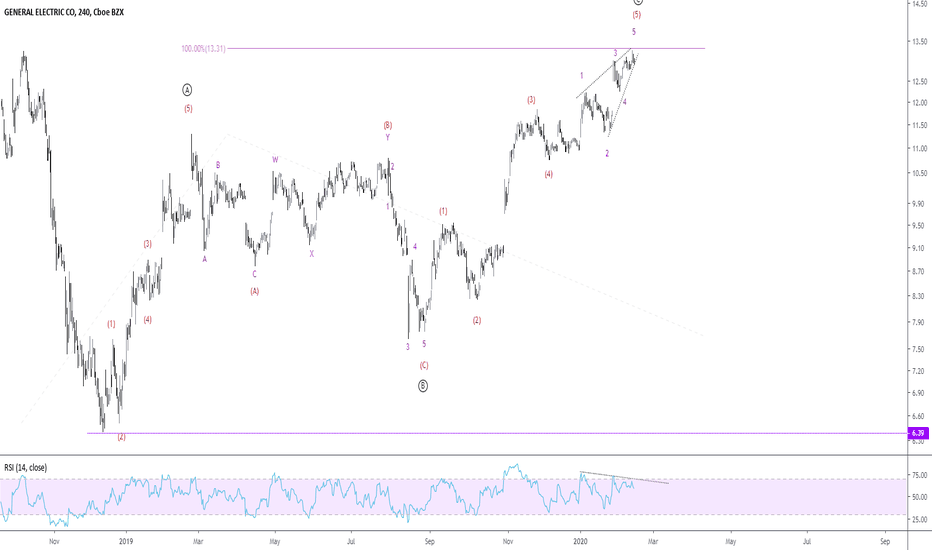Select the red (C) wave label
The width and height of the screenshot is (932, 550).
(x=424, y=366)
